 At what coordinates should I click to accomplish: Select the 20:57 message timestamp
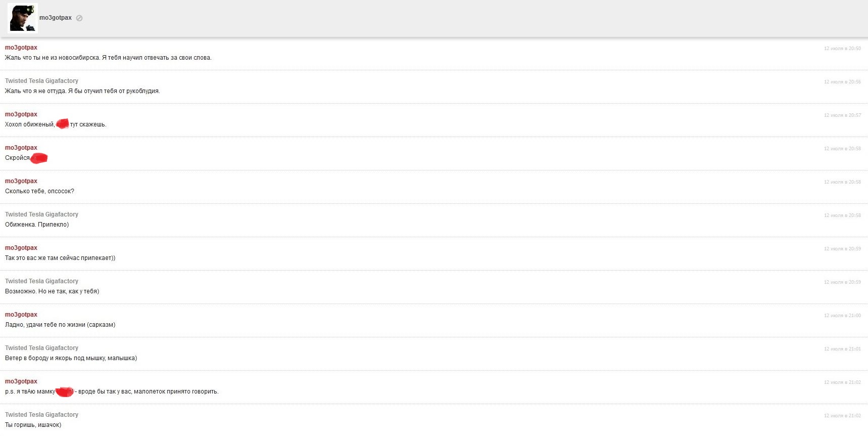[x=842, y=115]
